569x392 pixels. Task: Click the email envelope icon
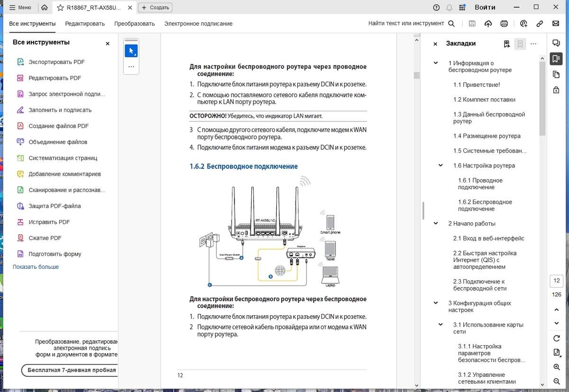(556, 24)
